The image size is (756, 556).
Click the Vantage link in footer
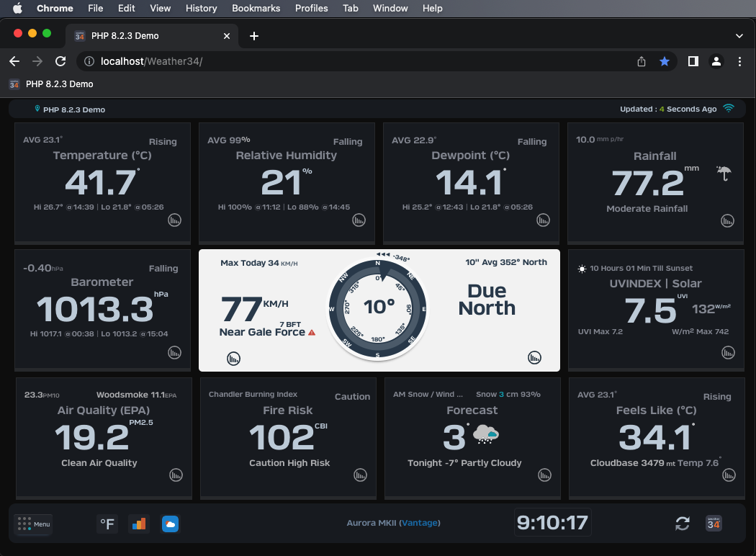point(420,523)
